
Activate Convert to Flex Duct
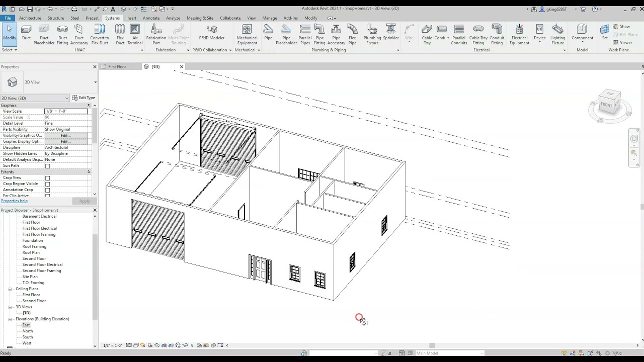point(99,34)
